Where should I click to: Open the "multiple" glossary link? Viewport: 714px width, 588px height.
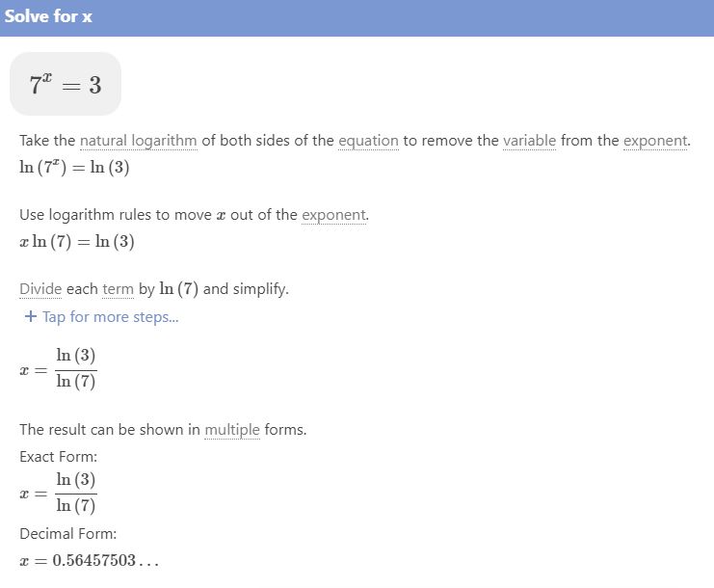pyautogui.click(x=232, y=430)
